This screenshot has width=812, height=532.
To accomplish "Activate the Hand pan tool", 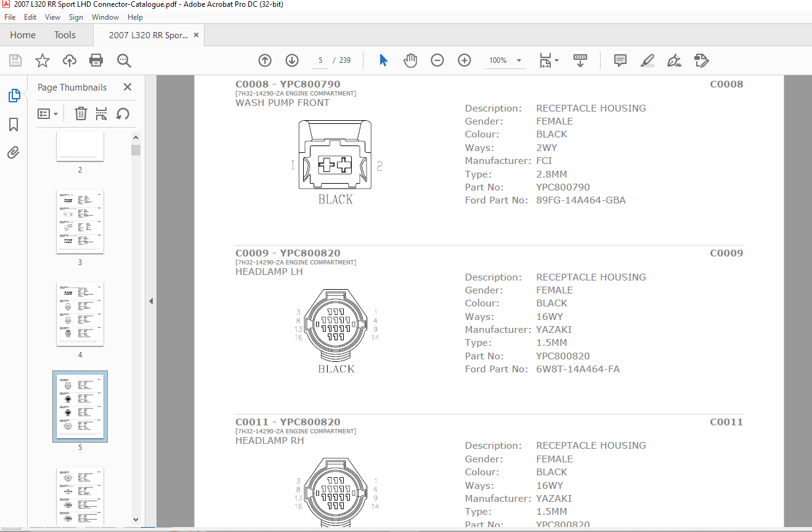I will coord(410,60).
